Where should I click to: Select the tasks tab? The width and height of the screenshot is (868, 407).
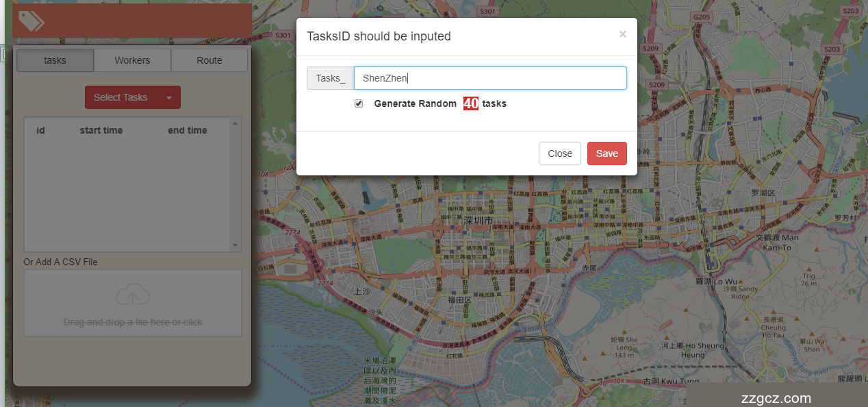point(55,60)
